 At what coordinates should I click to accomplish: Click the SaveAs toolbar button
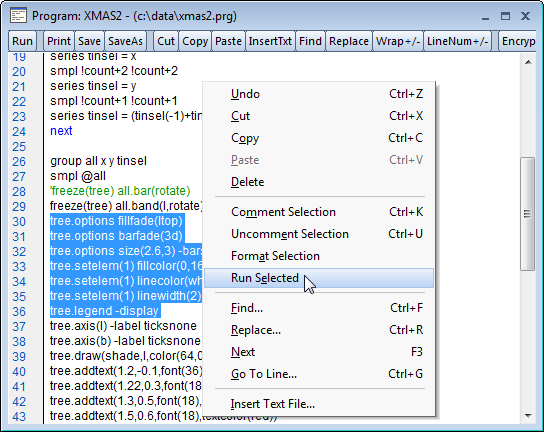125,41
